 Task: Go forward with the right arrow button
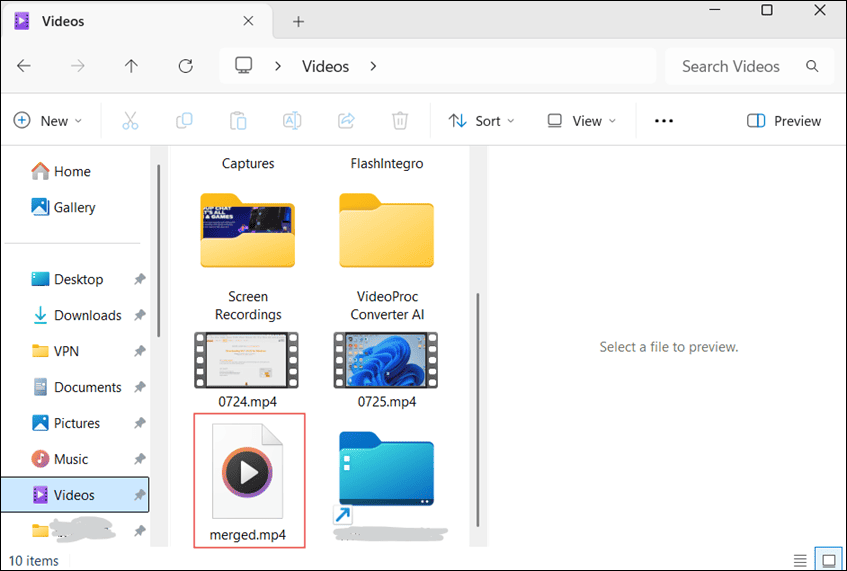pos(78,66)
